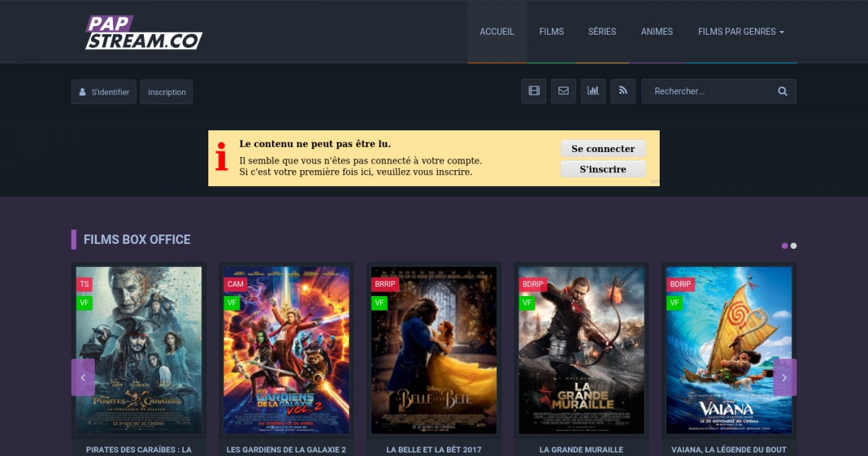Click the VF badge on Gardiens poster
Screen dimensions: 868x456
tap(231, 303)
